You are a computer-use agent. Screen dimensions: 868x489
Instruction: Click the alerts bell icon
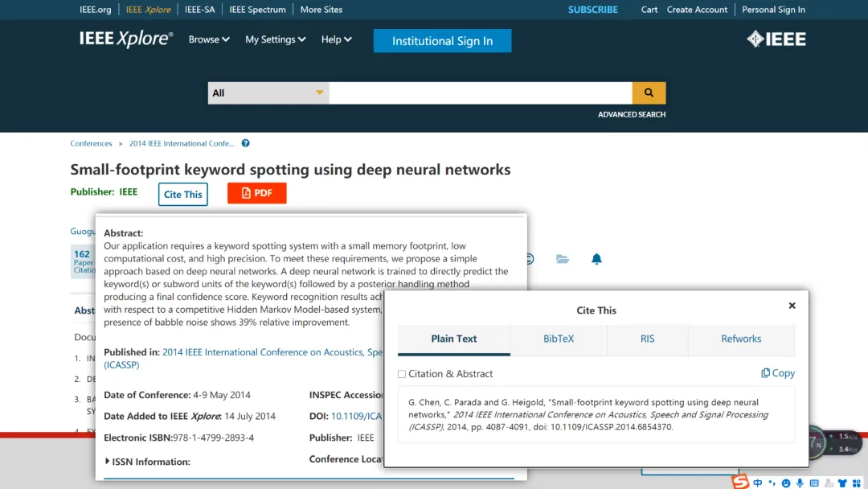(596, 259)
